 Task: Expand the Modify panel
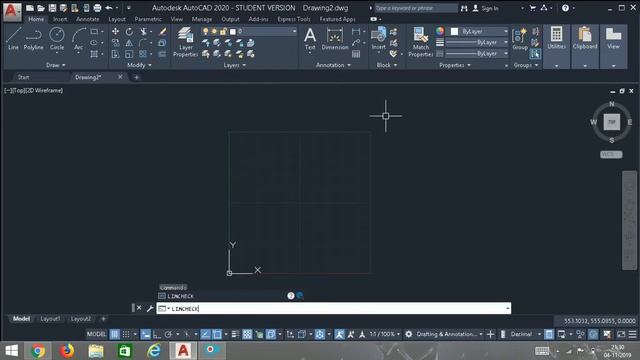coord(139,65)
